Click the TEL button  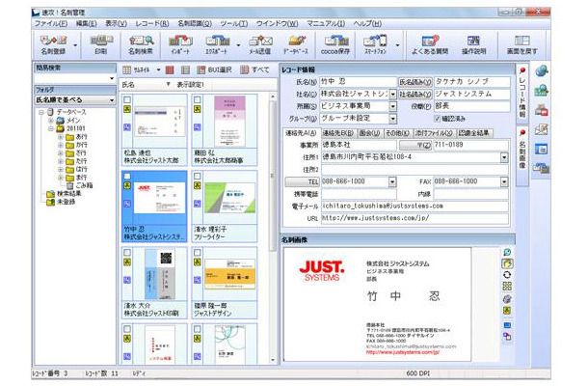pos(303,181)
